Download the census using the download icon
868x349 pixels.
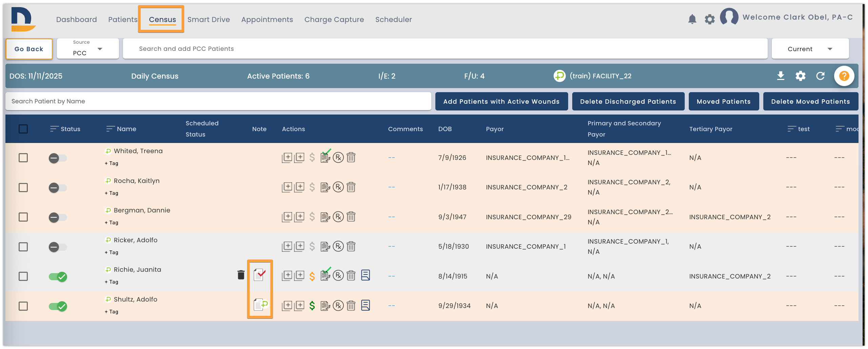click(781, 76)
